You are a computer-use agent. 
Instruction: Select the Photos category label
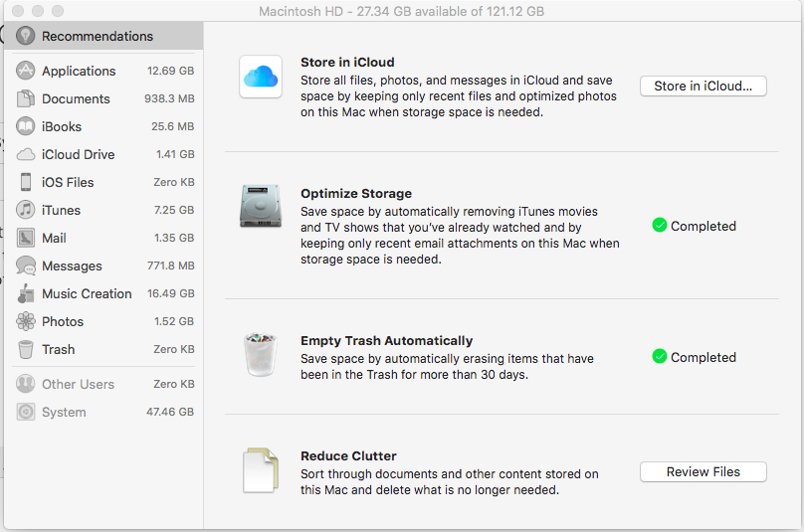[63, 321]
